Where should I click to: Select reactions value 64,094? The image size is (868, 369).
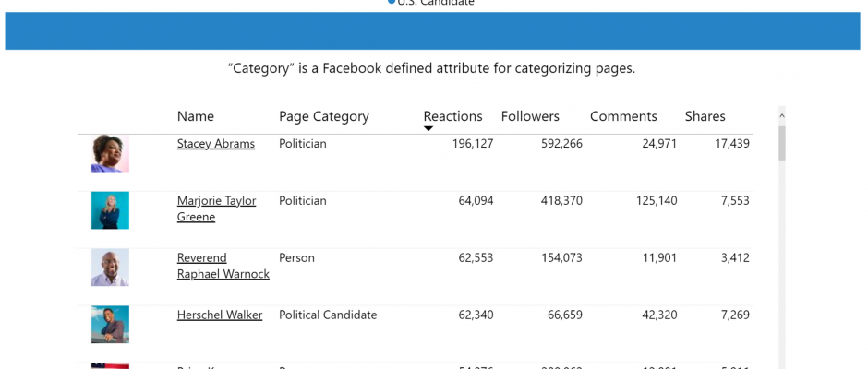(x=476, y=201)
